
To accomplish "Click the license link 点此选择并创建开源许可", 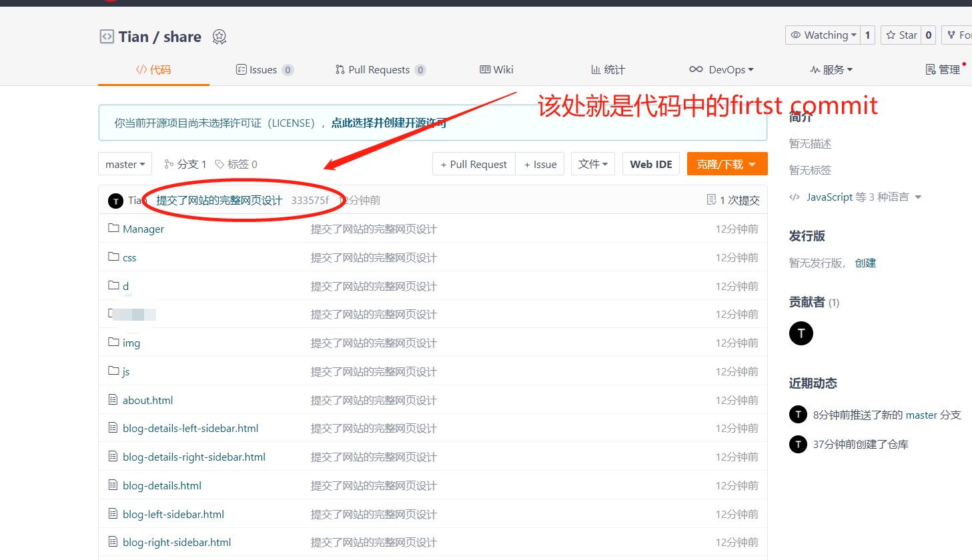I will tap(389, 123).
